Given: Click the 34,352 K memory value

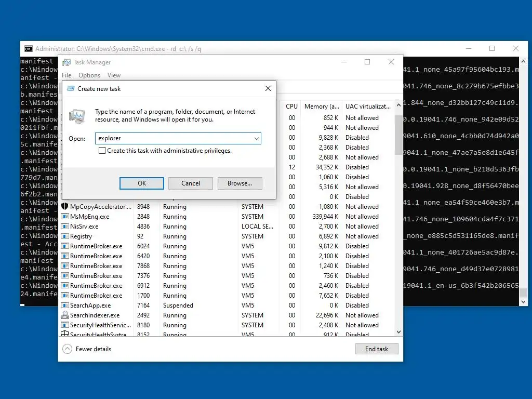Looking at the screenshot, I should 327,167.
